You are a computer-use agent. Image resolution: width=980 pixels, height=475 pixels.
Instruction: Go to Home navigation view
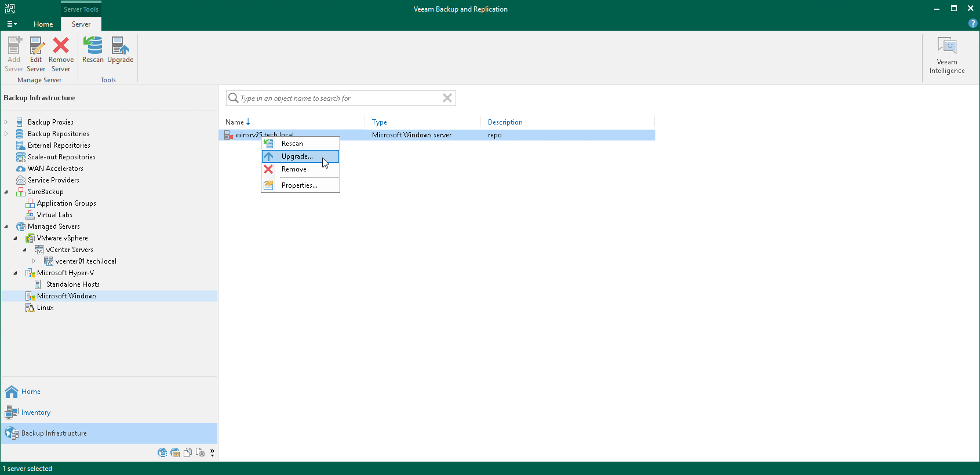pyautogui.click(x=109, y=392)
